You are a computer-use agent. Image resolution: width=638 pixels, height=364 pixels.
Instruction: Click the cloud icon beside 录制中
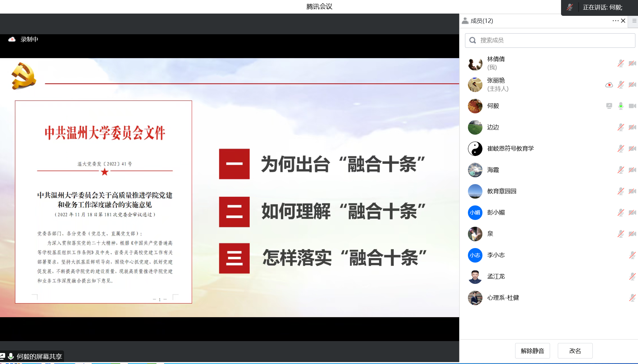click(12, 39)
